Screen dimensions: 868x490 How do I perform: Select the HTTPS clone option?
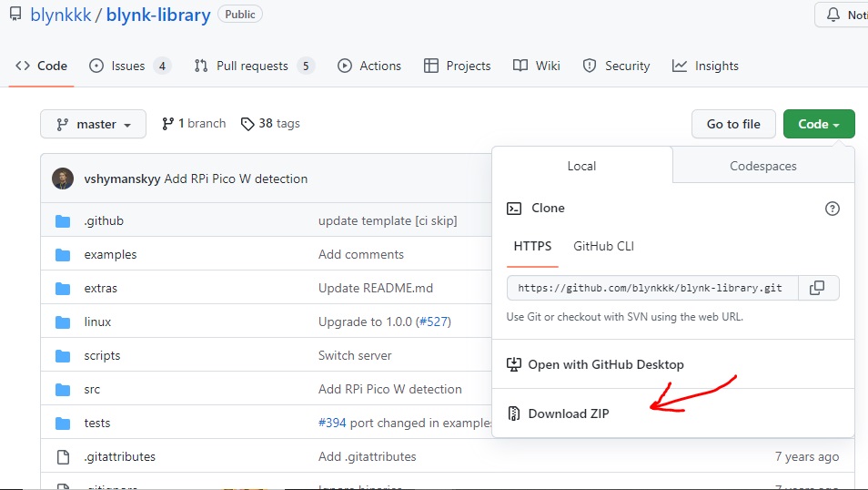tap(532, 247)
